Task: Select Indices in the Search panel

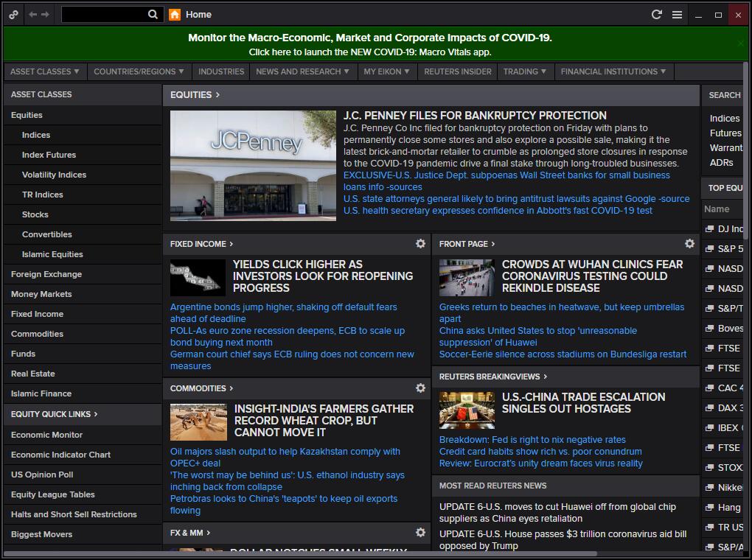Action: (x=725, y=119)
